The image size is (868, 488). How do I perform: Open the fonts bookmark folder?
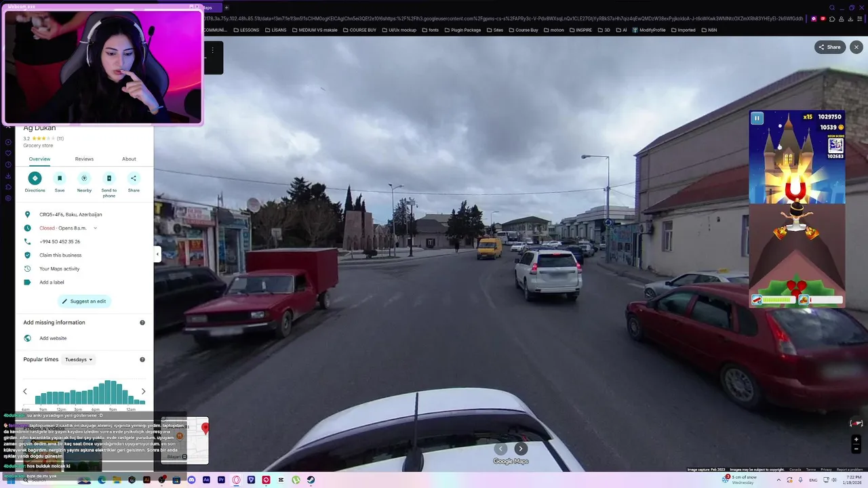point(430,30)
